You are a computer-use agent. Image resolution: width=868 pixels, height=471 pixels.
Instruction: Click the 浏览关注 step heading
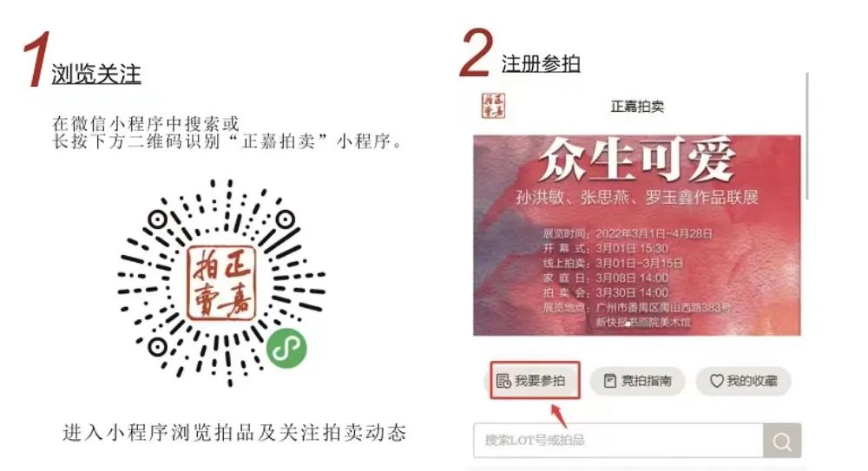pos(96,75)
